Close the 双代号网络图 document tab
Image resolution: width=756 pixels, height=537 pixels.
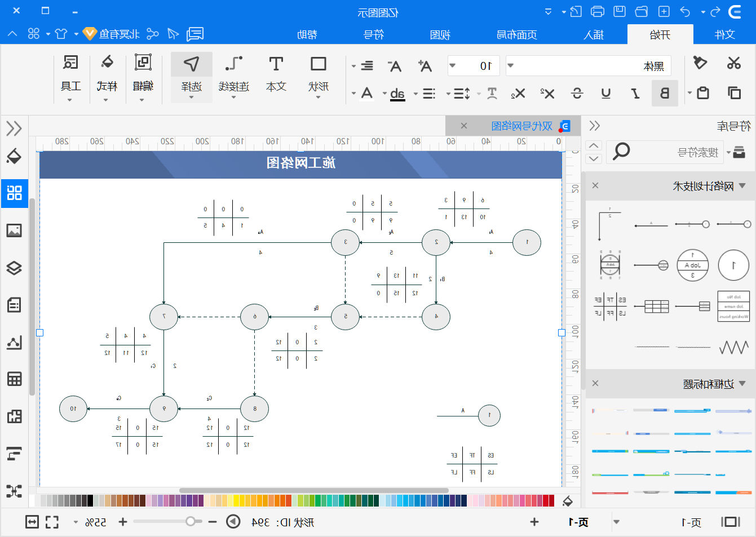[463, 126]
